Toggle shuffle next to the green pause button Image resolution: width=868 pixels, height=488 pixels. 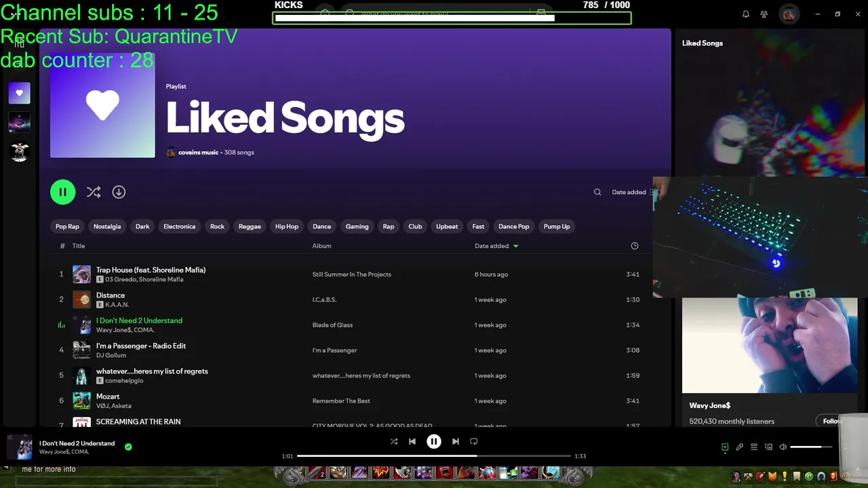point(94,192)
